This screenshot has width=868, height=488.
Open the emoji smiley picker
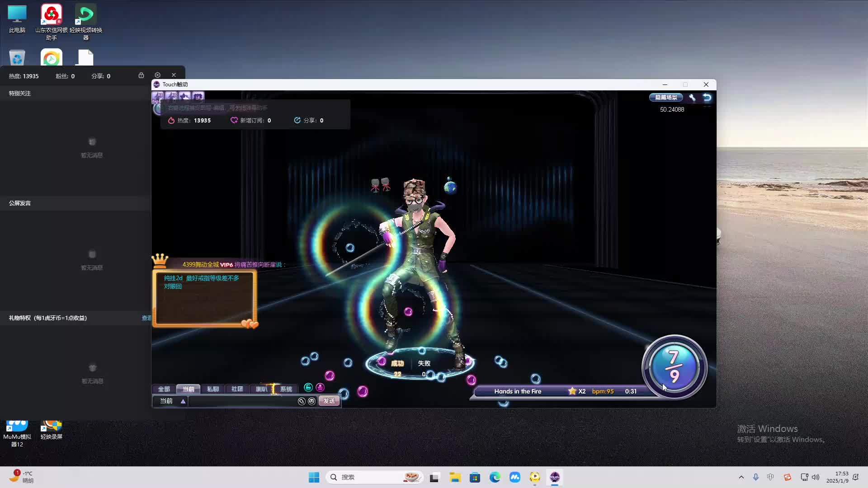click(x=312, y=401)
